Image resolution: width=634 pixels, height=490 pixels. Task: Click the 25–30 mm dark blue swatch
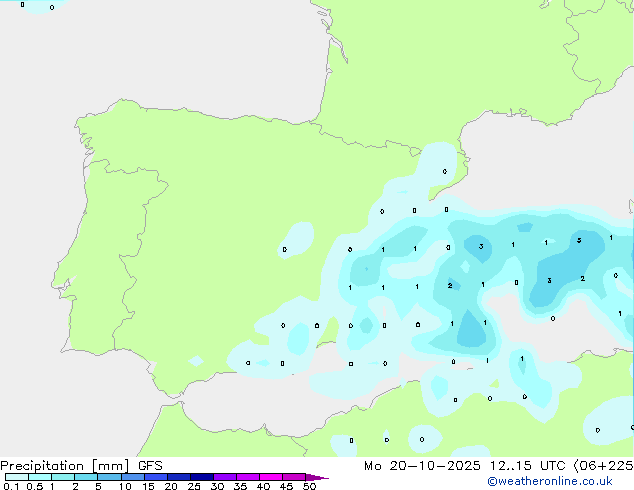202,477
